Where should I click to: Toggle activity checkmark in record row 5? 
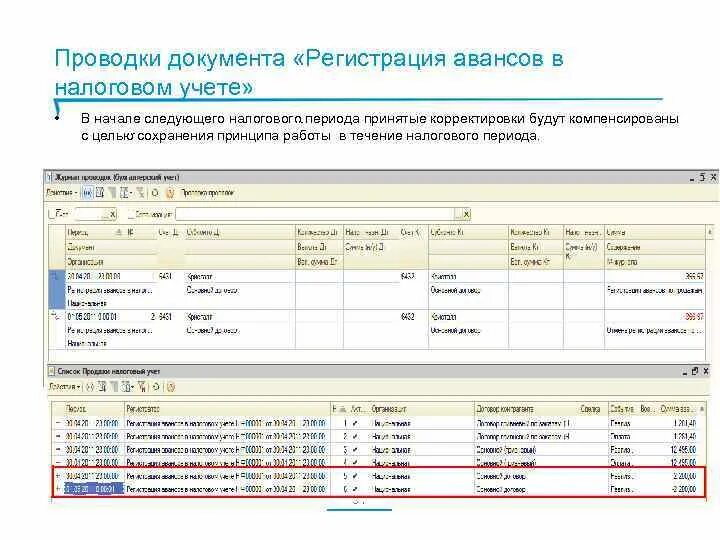click(x=355, y=476)
